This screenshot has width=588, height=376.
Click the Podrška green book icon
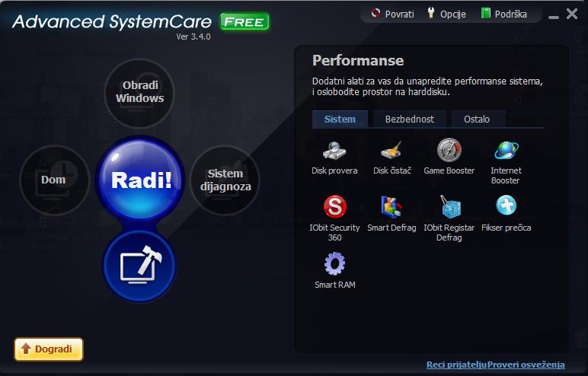point(485,13)
